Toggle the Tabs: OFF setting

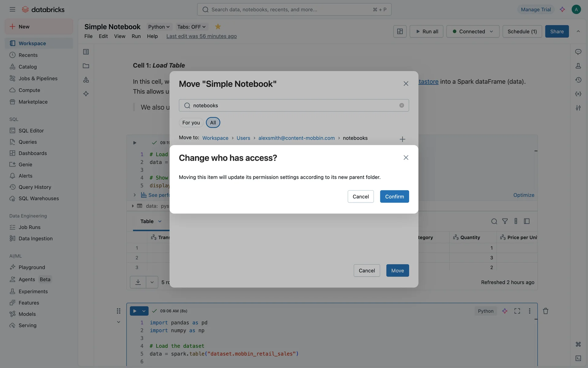(191, 27)
